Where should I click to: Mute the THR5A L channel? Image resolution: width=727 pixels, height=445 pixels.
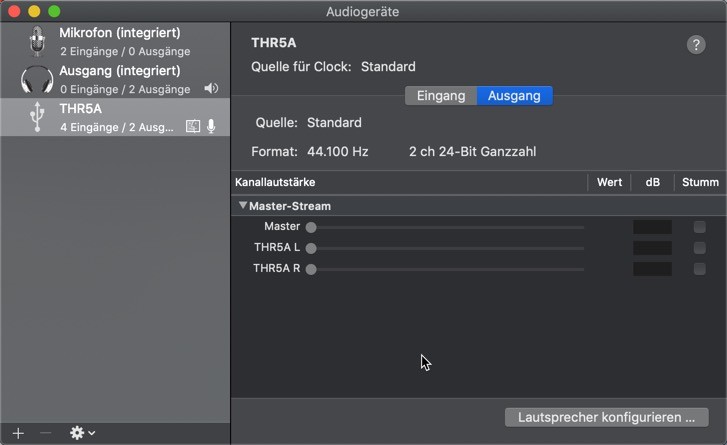(700, 248)
